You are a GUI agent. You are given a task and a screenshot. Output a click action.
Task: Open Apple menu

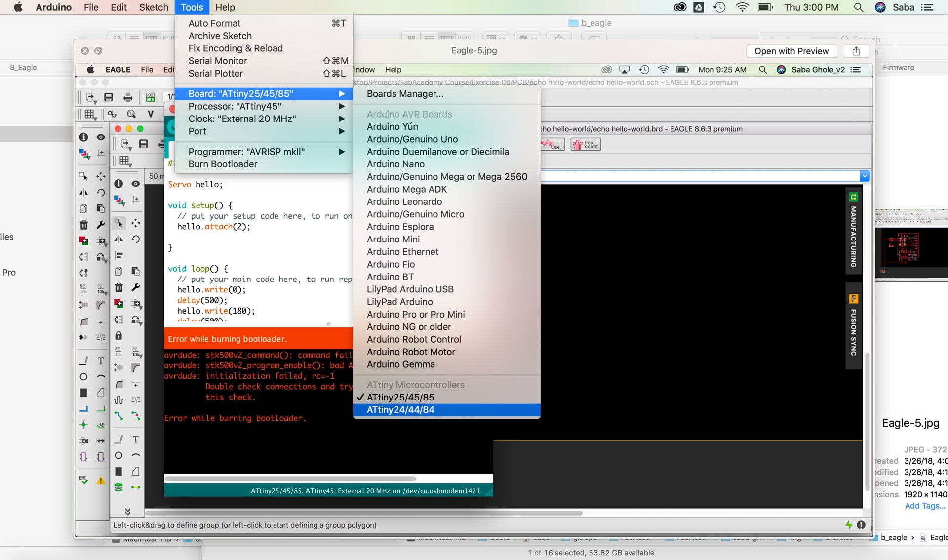coord(18,7)
